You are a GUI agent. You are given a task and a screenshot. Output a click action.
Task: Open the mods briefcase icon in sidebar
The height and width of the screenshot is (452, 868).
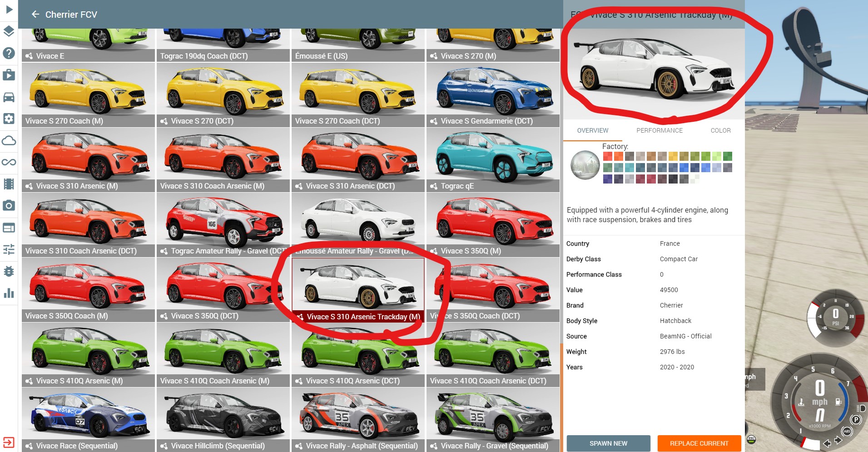9,75
